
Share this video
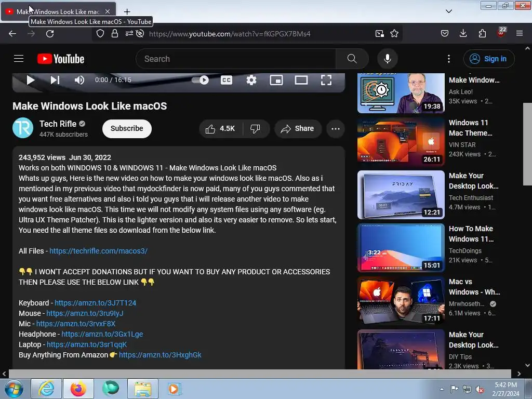298,129
